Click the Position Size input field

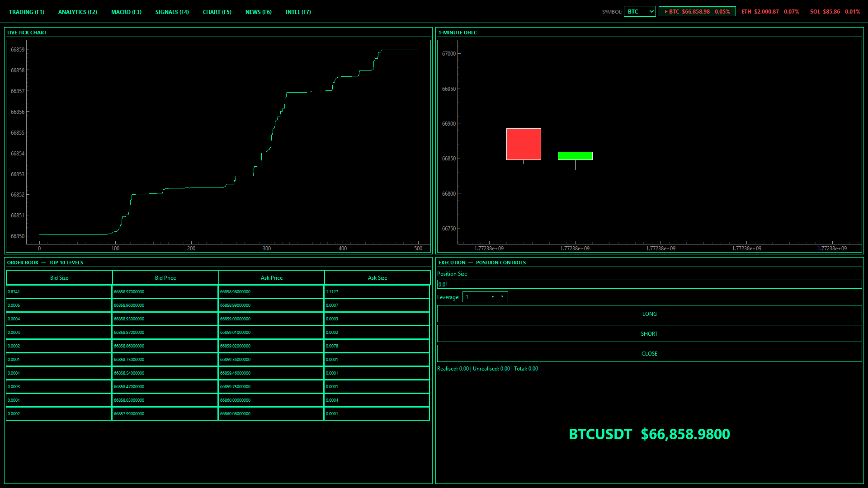click(x=649, y=285)
